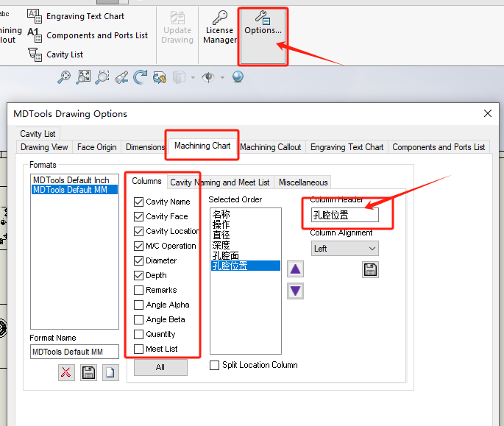
Task: Enable the Angle Alpha checkbox
Action: 138,305
